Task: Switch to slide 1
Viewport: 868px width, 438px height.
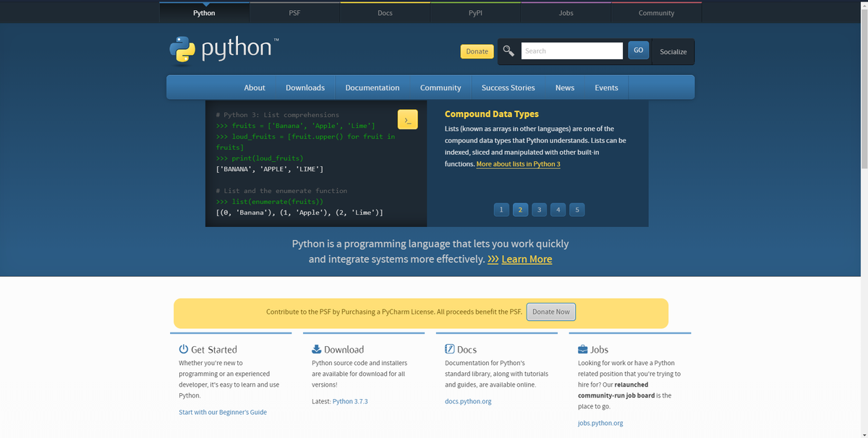Action: click(x=501, y=210)
